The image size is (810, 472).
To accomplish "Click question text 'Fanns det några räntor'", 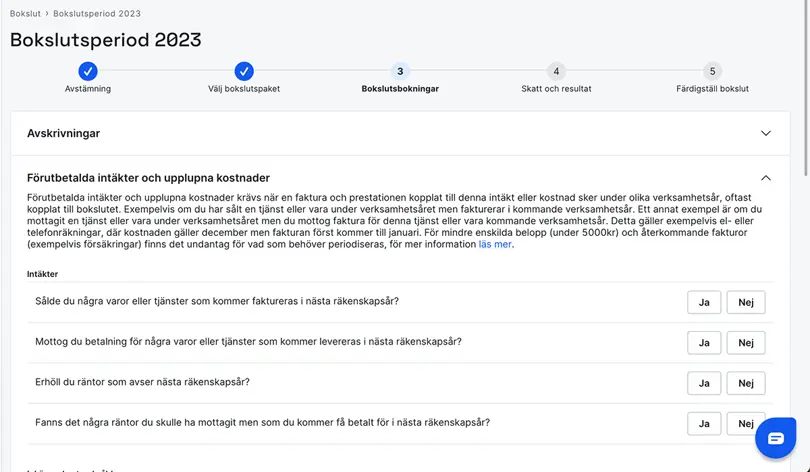I will pos(262,422).
